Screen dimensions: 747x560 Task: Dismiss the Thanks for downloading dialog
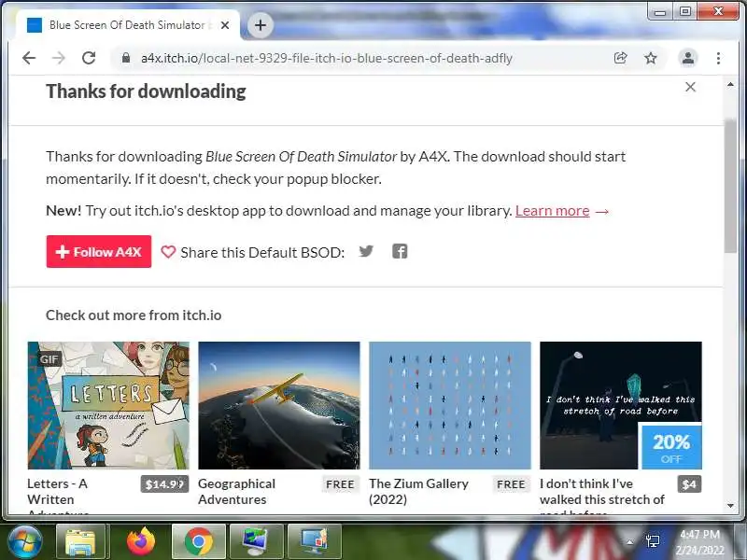coord(690,87)
